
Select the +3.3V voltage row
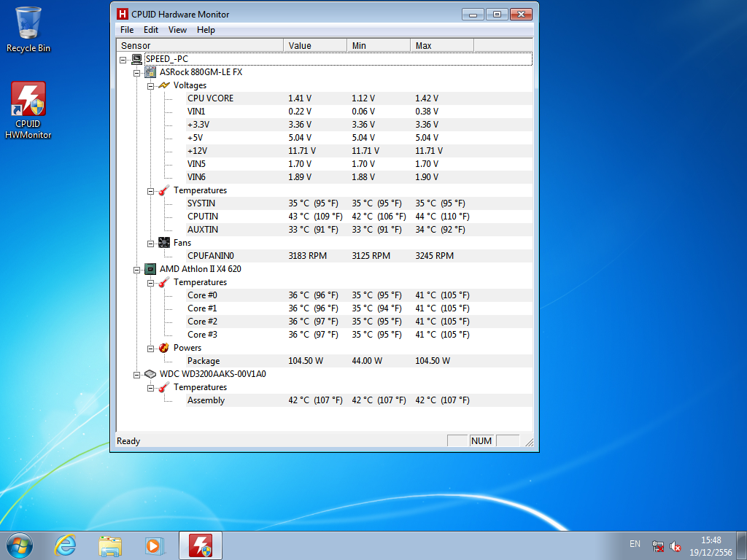359,124
